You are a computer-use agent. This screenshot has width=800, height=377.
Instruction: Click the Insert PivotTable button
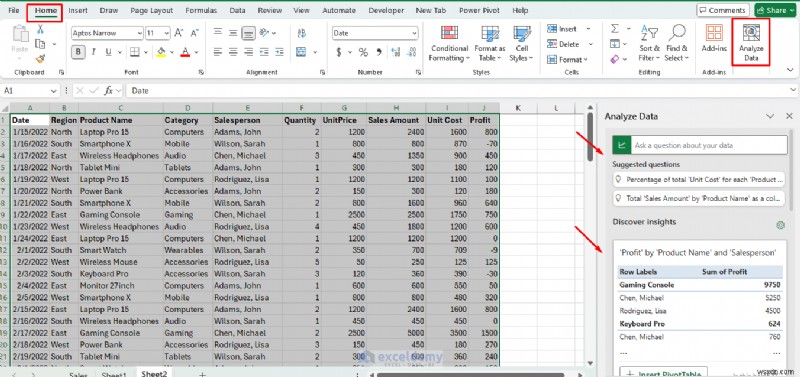point(664,372)
